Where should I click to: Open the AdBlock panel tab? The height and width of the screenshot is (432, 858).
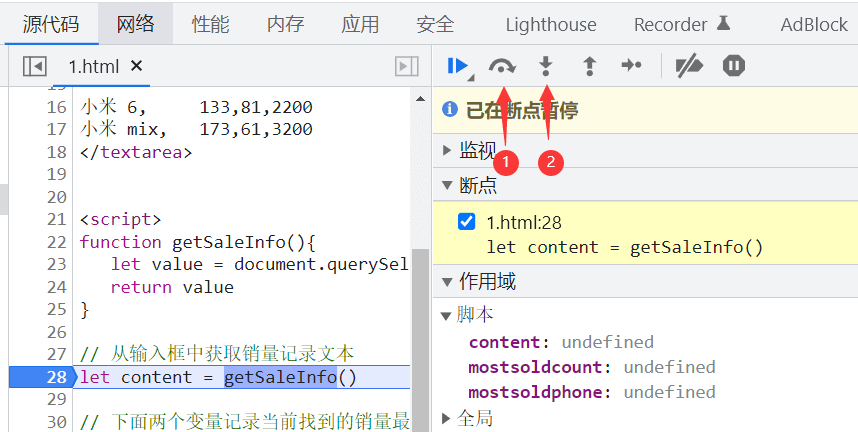tap(814, 24)
